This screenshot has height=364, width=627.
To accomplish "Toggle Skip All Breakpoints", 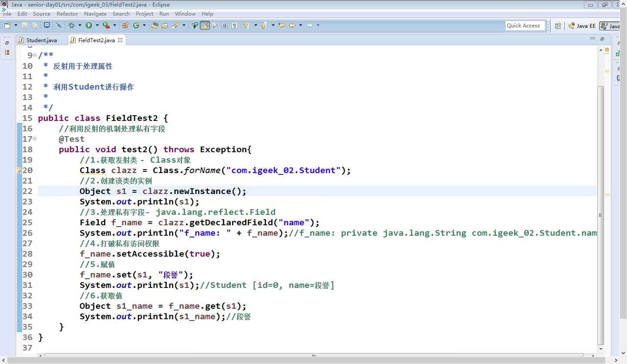I will (59, 25).
